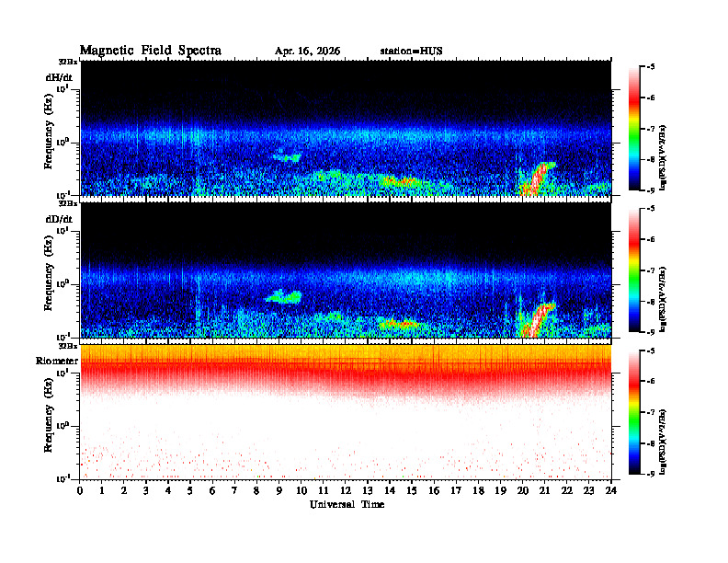Click the hour 18 tick label on the time axis

pos(478,491)
